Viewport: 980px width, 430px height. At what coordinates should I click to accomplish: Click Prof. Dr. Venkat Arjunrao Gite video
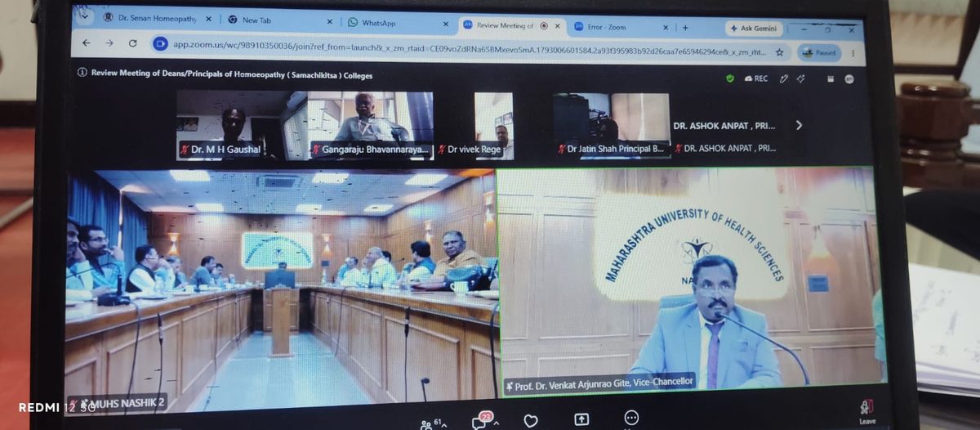pos(691,280)
